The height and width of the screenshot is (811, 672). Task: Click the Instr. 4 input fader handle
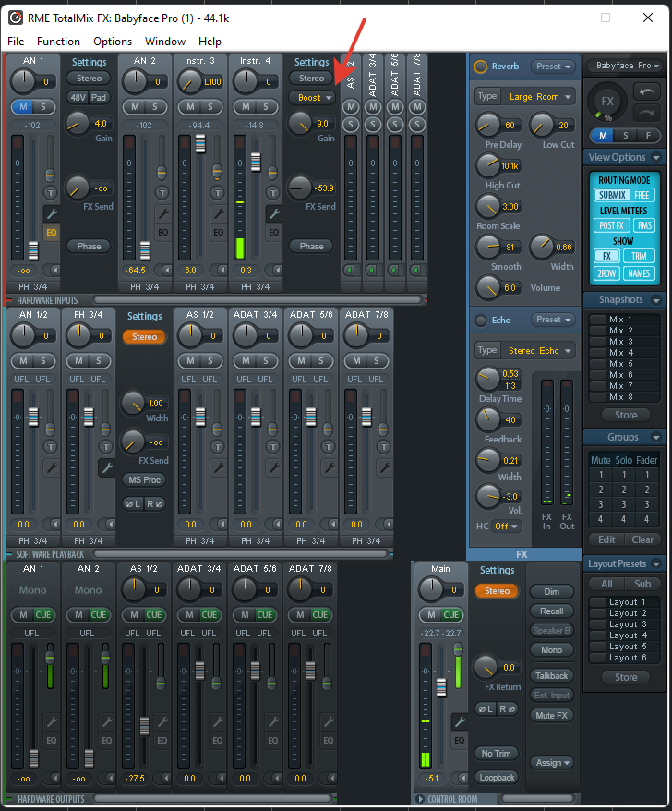[256, 162]
